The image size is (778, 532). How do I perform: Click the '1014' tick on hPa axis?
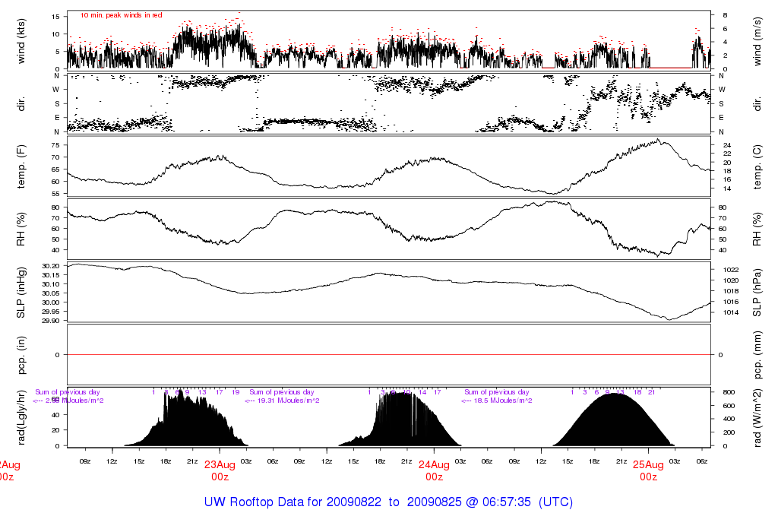point(731,312)
